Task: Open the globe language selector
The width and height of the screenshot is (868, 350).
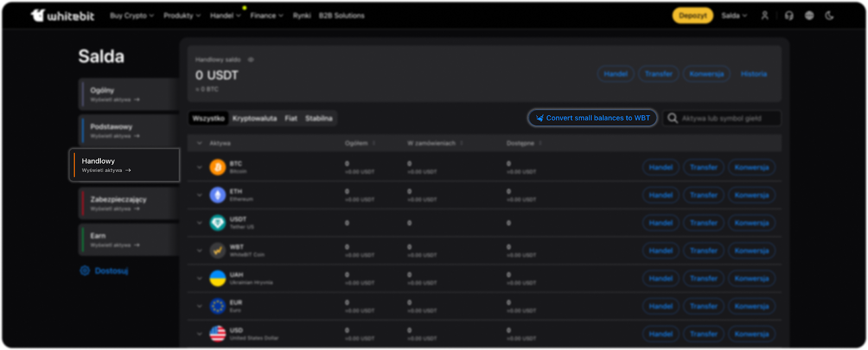Action: pos(809,16)
